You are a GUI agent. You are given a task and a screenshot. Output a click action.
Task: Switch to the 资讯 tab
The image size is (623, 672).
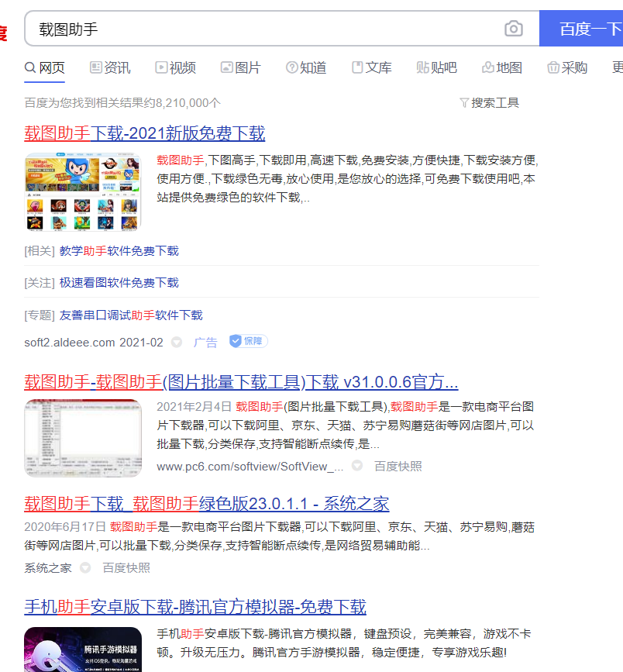click(110, 67)
